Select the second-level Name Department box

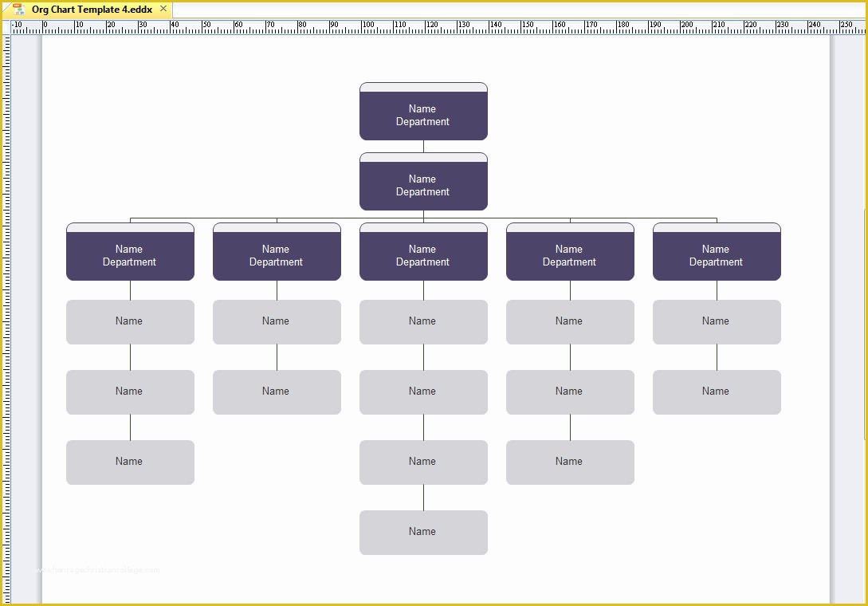click(423, 184)
